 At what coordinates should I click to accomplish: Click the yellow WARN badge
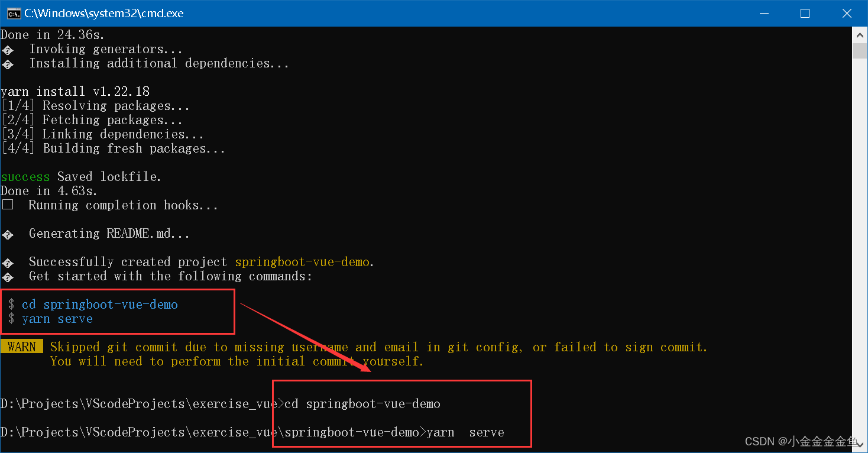click(x=22, y=347)
